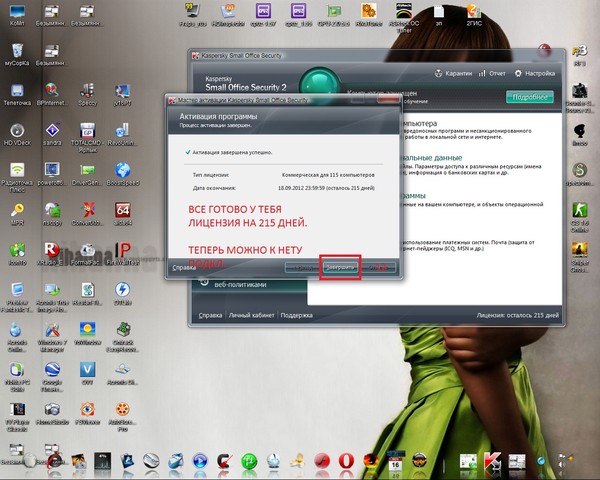Click the volume speaker icon in system tray
This screenshot has height=480, width=600.
point(562,465)
